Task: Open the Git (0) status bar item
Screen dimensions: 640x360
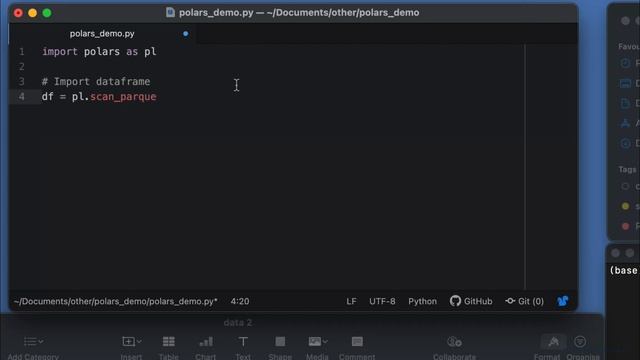Action: [x=524, y=301]
